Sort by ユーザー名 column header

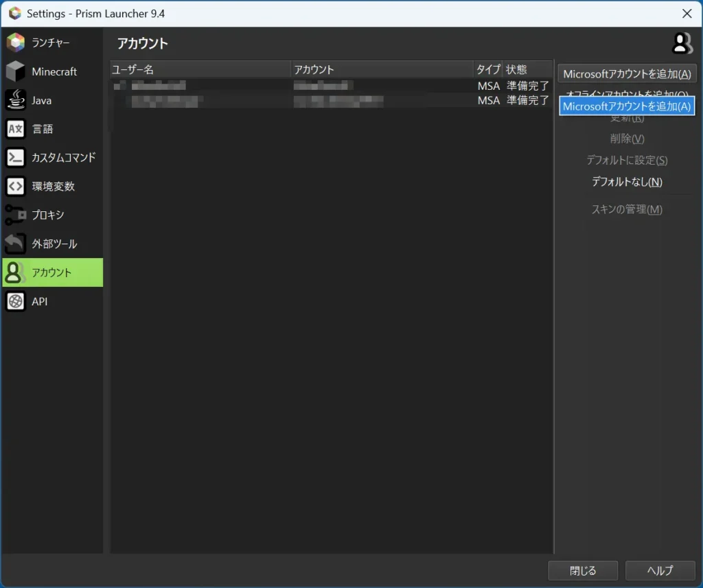coord(200,69)
